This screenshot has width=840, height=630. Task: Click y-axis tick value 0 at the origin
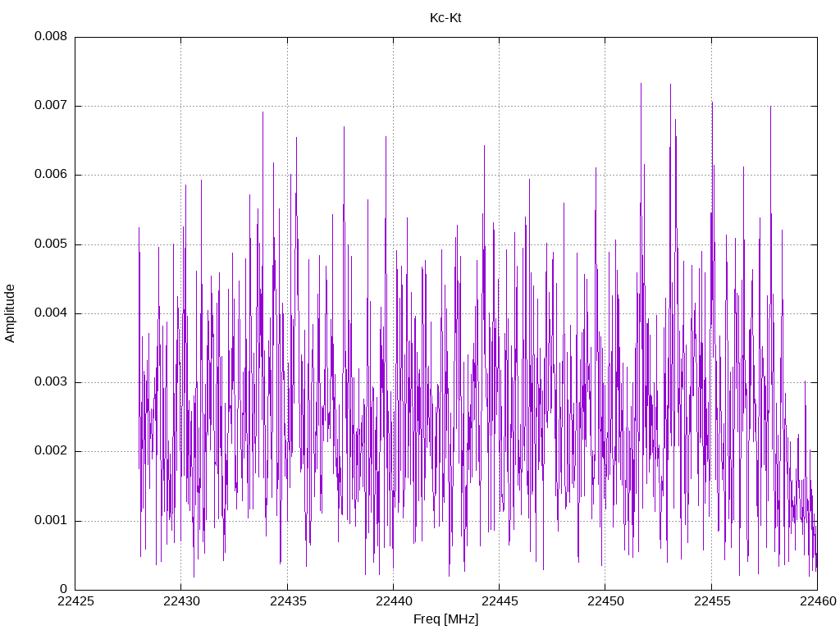[x=64, y=589]
